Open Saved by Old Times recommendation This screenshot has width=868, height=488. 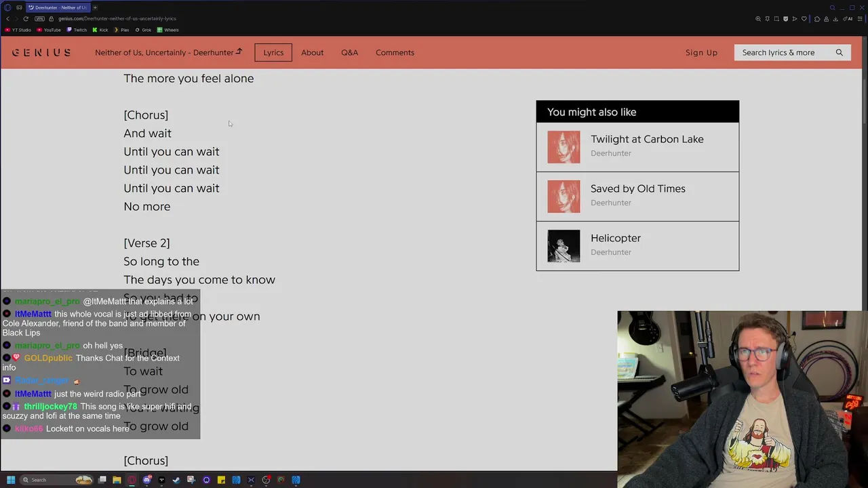tap(637, 197)
